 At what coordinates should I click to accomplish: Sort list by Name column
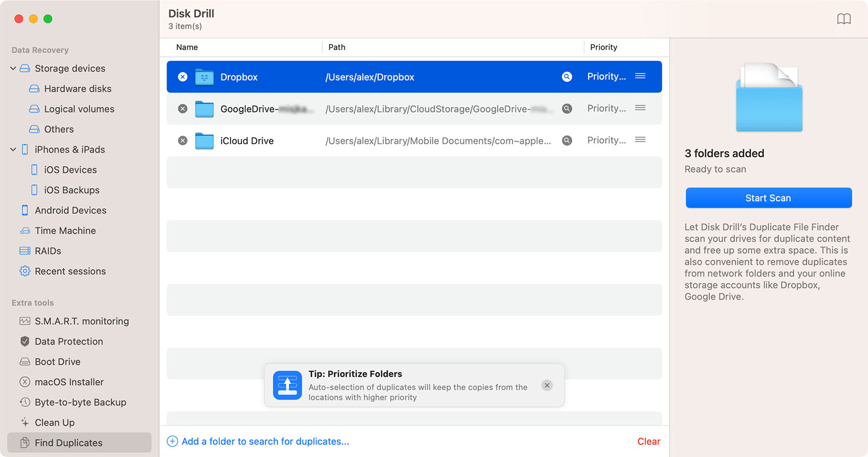click(x=187, y=47)
